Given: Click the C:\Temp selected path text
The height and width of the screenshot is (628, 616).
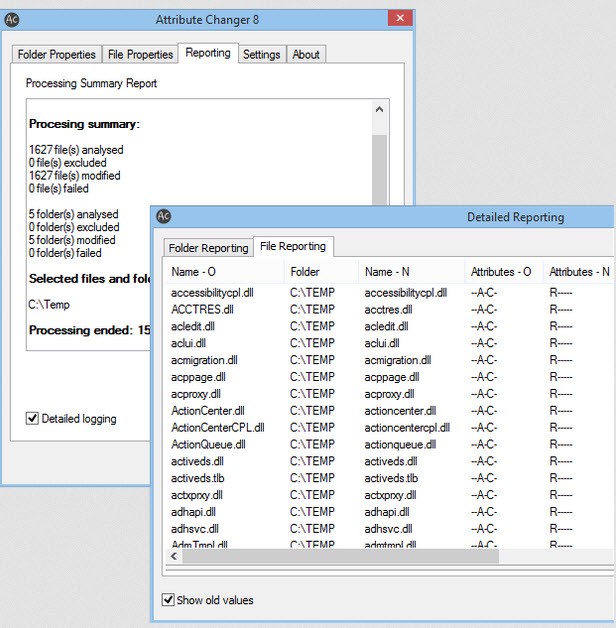Looking at the screenshot, I should click(49, 304).
